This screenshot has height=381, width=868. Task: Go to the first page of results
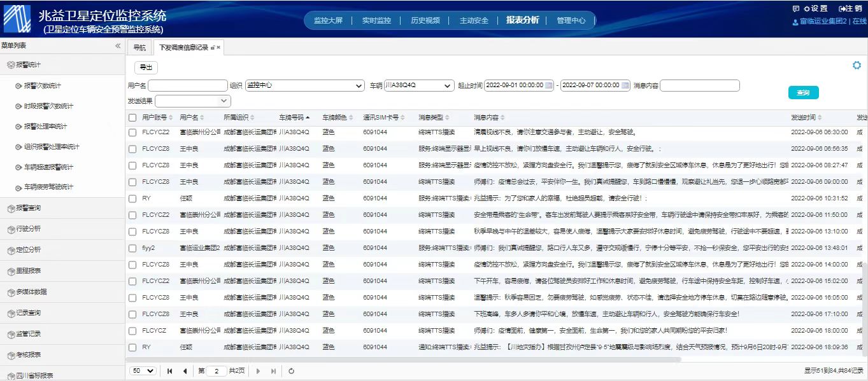pyautogui.click(x=170, y=371)
